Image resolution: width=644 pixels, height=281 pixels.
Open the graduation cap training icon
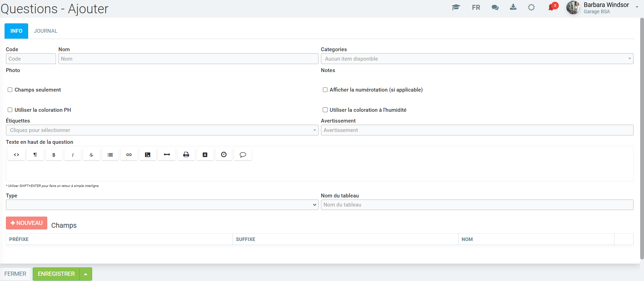pos(456,7)
